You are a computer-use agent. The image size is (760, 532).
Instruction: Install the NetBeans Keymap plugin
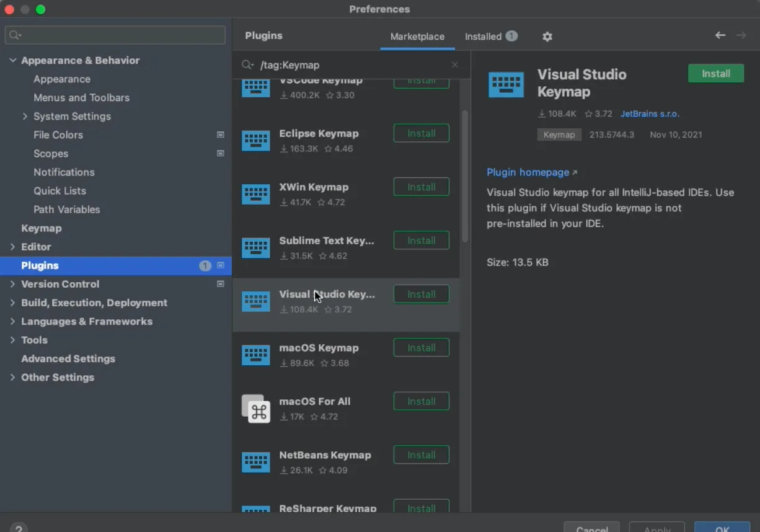coord(422,455)
